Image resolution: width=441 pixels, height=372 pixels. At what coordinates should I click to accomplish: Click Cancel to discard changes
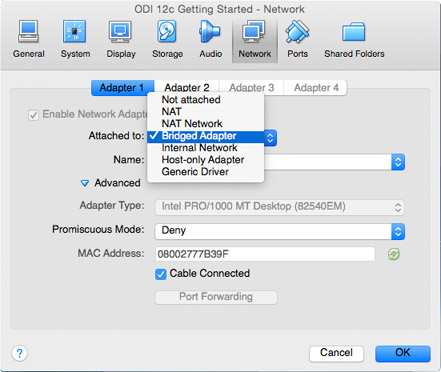336,353
